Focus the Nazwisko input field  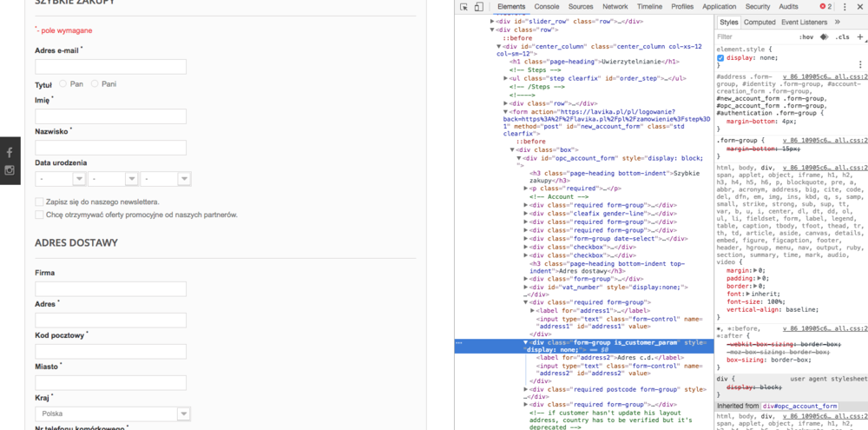point(111,148)
